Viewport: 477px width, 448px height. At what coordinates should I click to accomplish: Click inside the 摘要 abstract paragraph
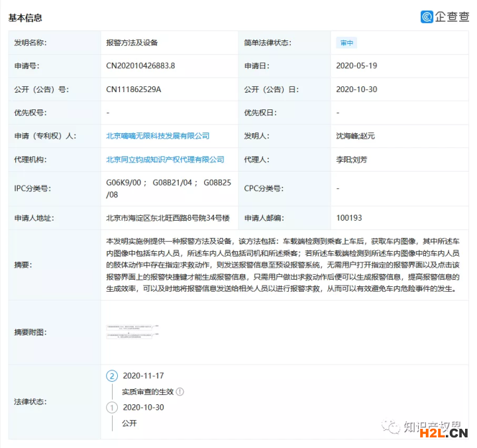[x=283, y=264]
